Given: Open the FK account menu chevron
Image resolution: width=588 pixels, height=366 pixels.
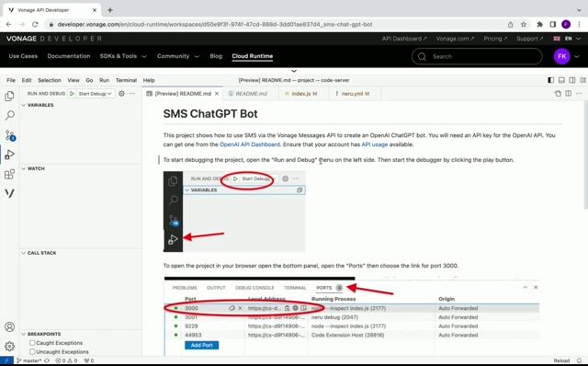Looking at the screenshot, I should [577, 56].
